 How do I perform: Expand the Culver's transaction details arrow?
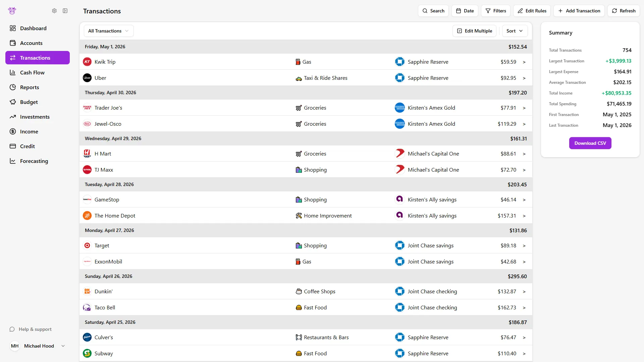pos(524,338)
